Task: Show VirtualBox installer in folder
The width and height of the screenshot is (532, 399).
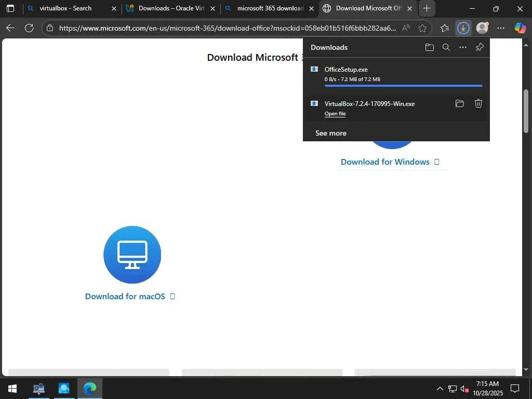Action: tap(459, 103)
